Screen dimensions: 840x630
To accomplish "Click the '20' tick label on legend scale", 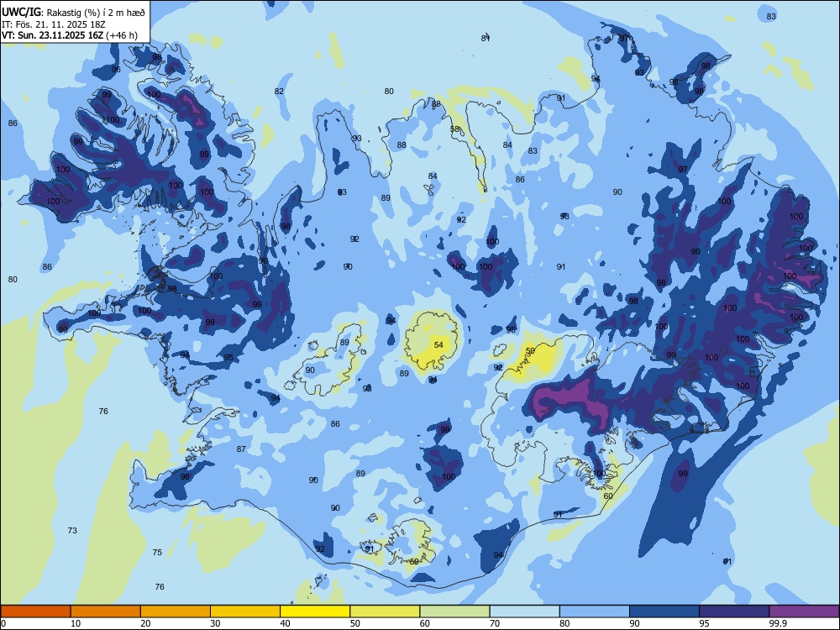I will point(145,623).
